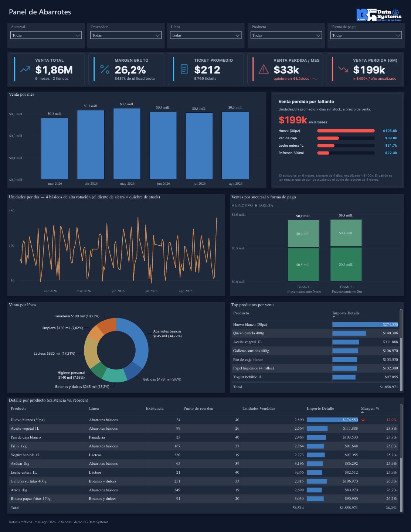Sort detail table by Punto de reorden header

pos(198,409)
